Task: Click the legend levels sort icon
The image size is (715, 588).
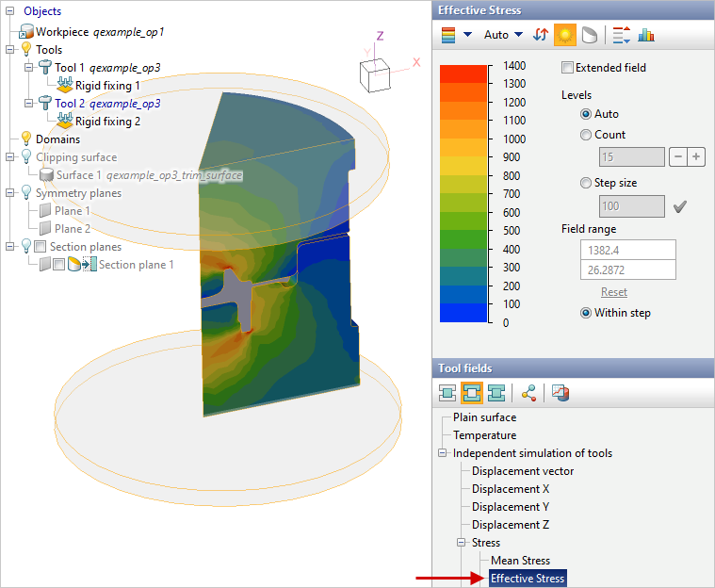Action: tap(621, 35)
